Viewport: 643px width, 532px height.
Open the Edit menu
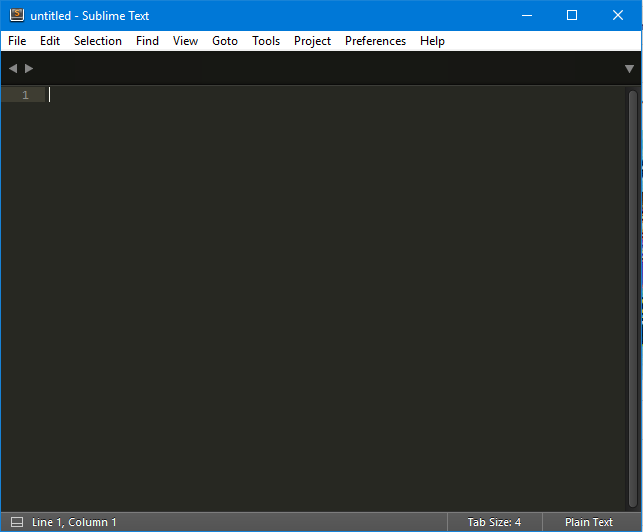click(x=50, y=41)
